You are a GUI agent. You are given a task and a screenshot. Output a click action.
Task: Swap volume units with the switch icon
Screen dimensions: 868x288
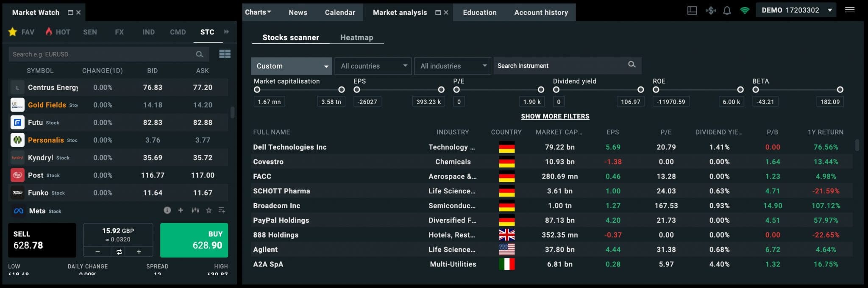[119, 252]
